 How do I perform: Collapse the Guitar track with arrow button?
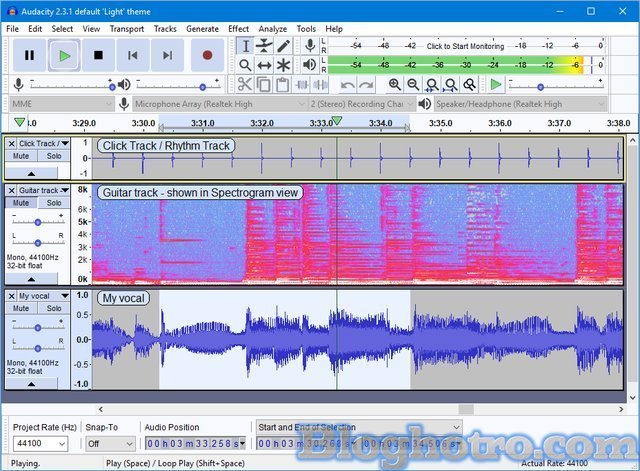click(31, 279)
